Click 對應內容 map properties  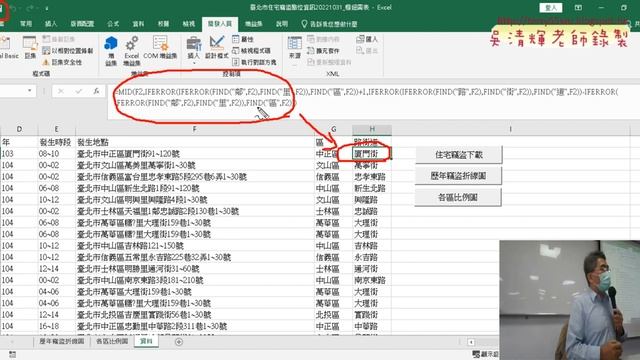click(323, 39)
